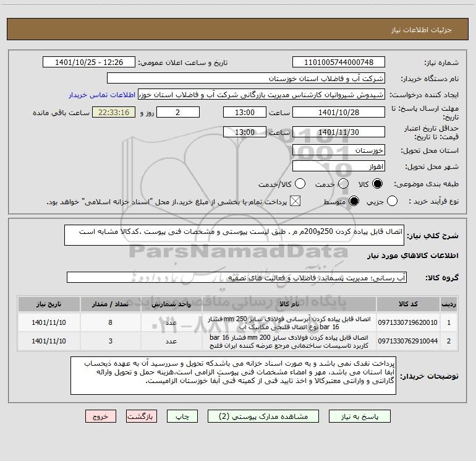The width and height of the screenshot is (476, 461).
Task: Click the remaining days field showing 2
Action: 178,112
